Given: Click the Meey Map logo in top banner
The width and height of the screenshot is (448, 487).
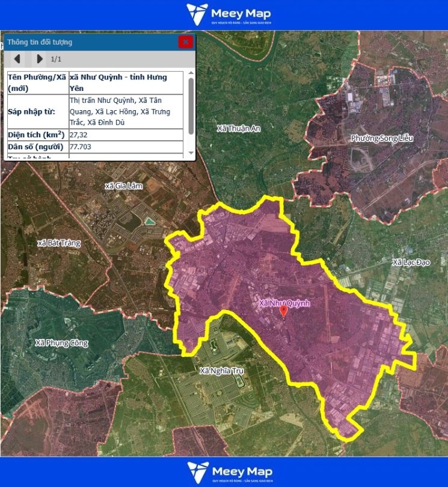Looking at the screenshot, I should click(229, 14).
